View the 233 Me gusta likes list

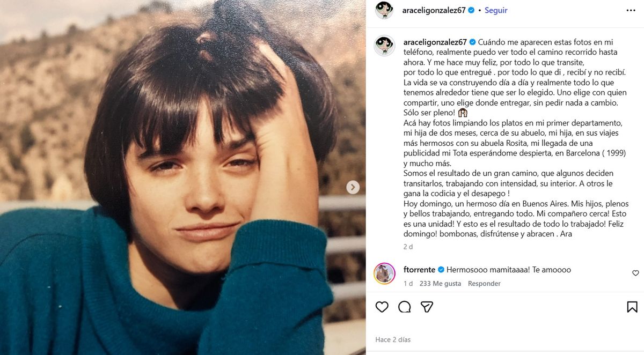tap(440, 284)
